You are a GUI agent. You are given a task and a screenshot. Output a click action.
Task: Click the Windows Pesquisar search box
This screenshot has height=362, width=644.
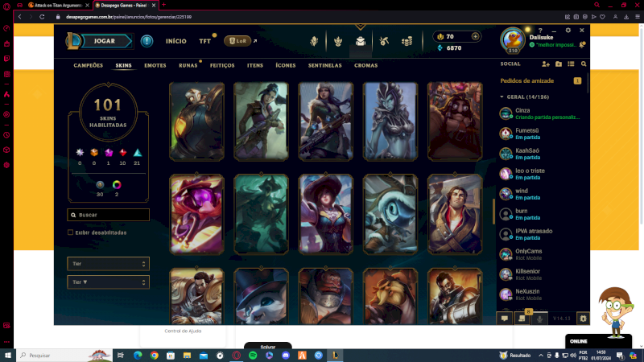coord(64,356)
